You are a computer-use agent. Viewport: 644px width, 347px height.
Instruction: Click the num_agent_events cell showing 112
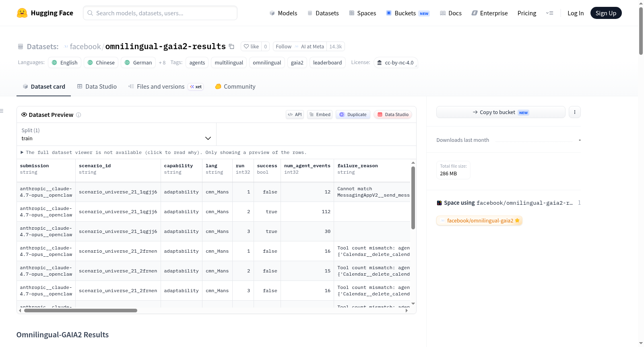tap(308, 212)
